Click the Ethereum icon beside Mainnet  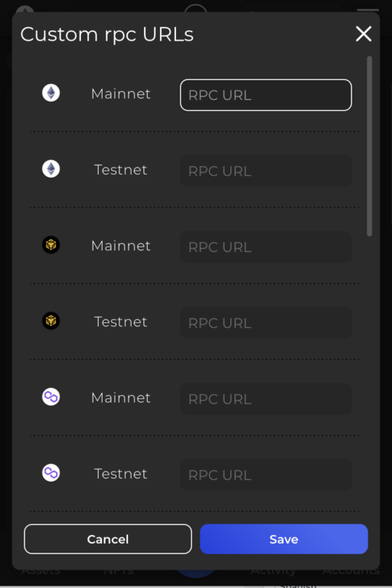tap(51, 93)
